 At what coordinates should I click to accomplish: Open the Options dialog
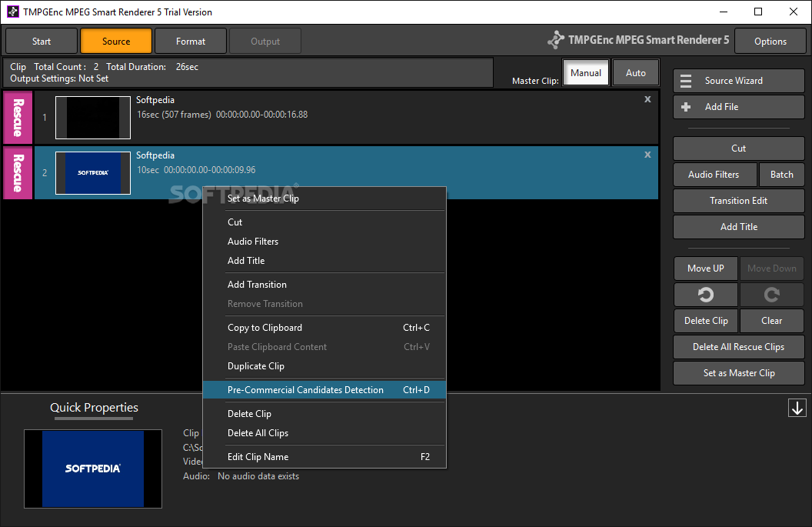(x=770, y=42)
